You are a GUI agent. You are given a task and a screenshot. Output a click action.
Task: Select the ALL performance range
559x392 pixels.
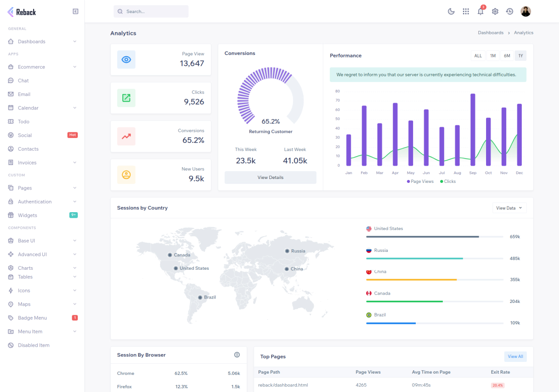[478, 55]
